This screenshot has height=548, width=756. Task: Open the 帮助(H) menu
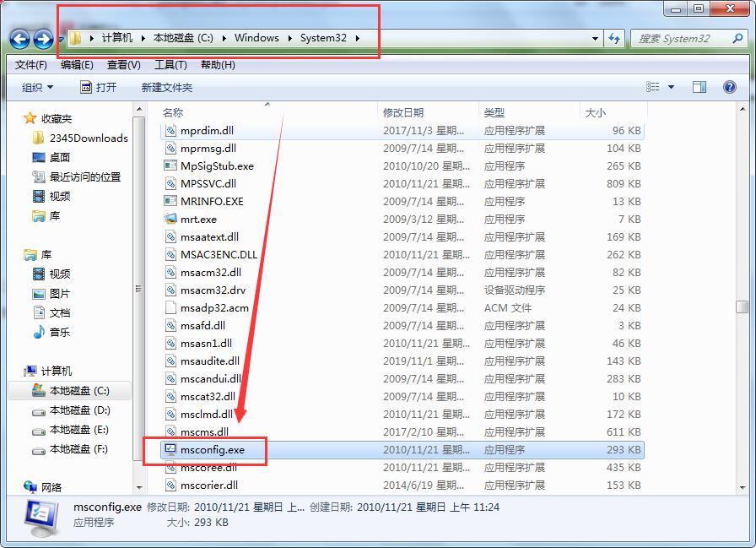218,65
